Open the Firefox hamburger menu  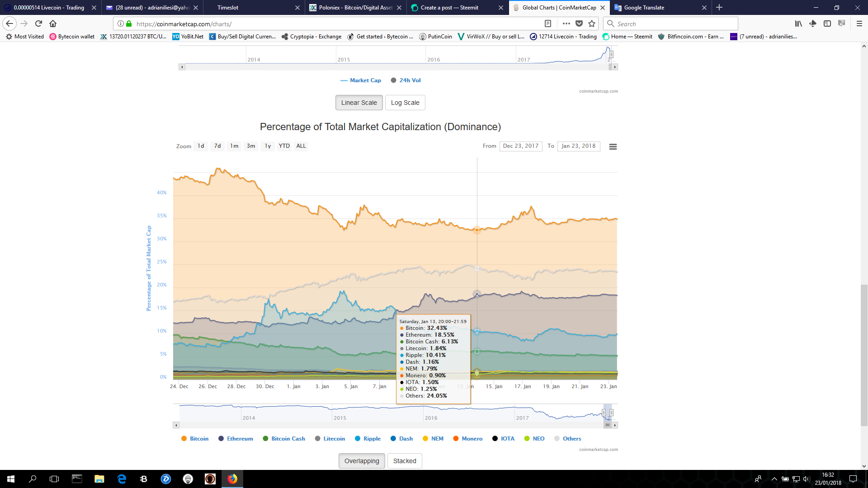click(859, 23)
